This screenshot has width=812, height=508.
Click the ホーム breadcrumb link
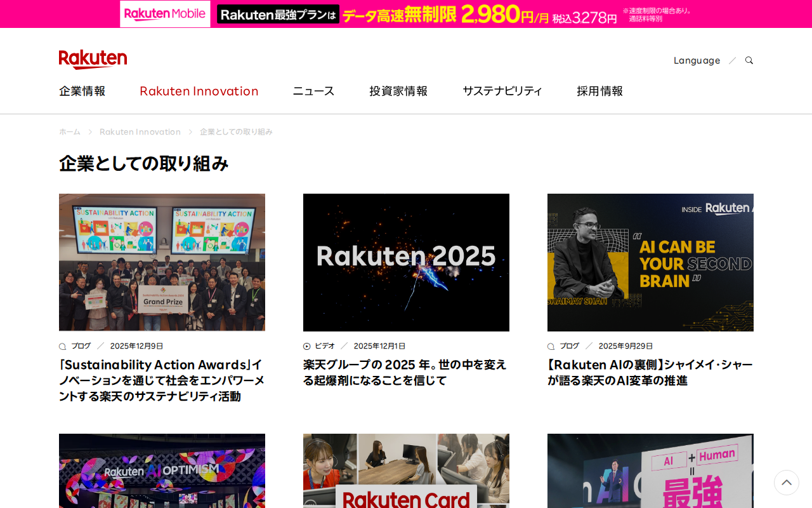(70, 131)
